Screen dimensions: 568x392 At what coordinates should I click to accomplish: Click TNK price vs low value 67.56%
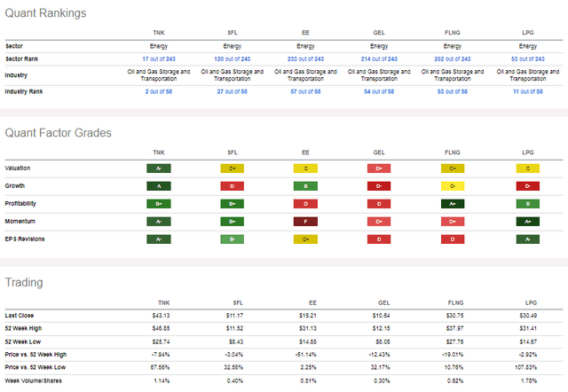160,367
